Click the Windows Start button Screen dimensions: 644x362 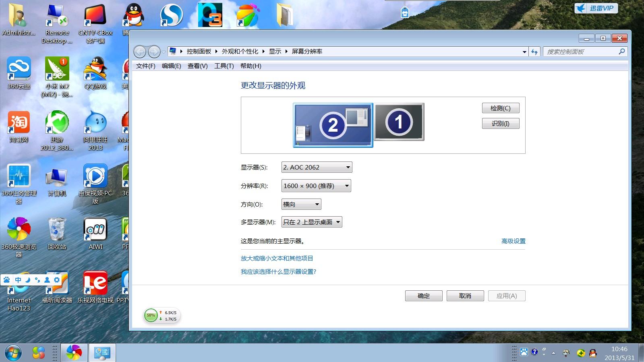12,353
